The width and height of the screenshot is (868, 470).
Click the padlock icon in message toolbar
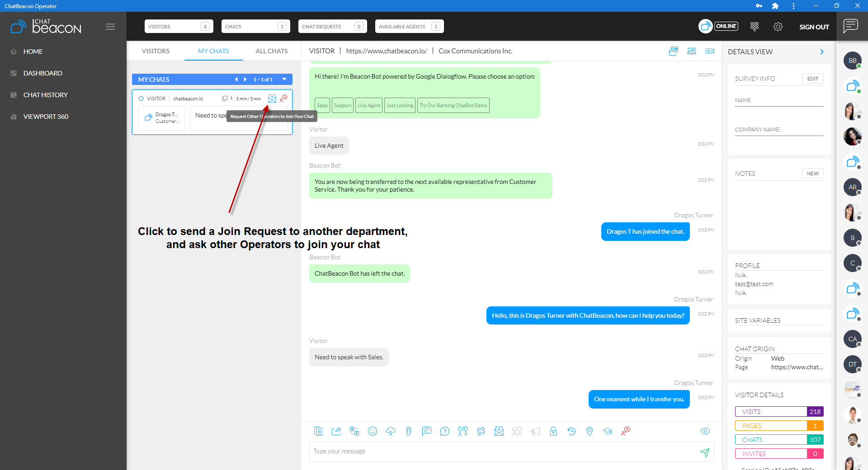[553, 431]
